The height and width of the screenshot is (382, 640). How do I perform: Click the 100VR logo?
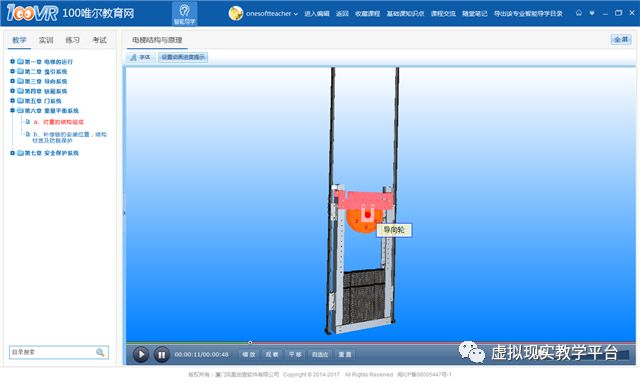pyautogui.click(x=32, y=13)
